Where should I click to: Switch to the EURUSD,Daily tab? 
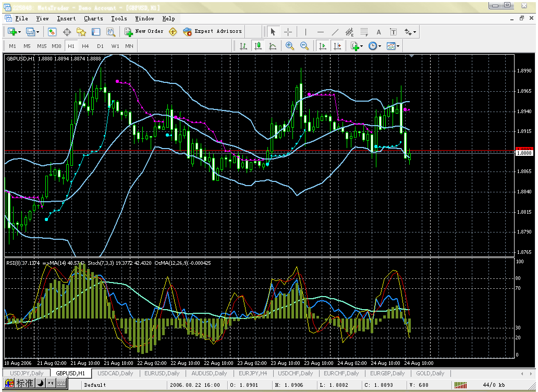click(x=162, y=373)
